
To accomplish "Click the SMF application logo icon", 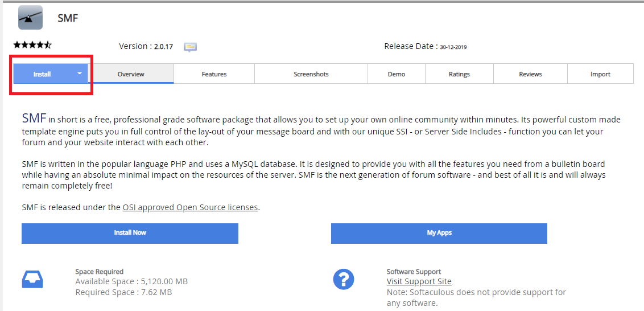I will point(30,17).
